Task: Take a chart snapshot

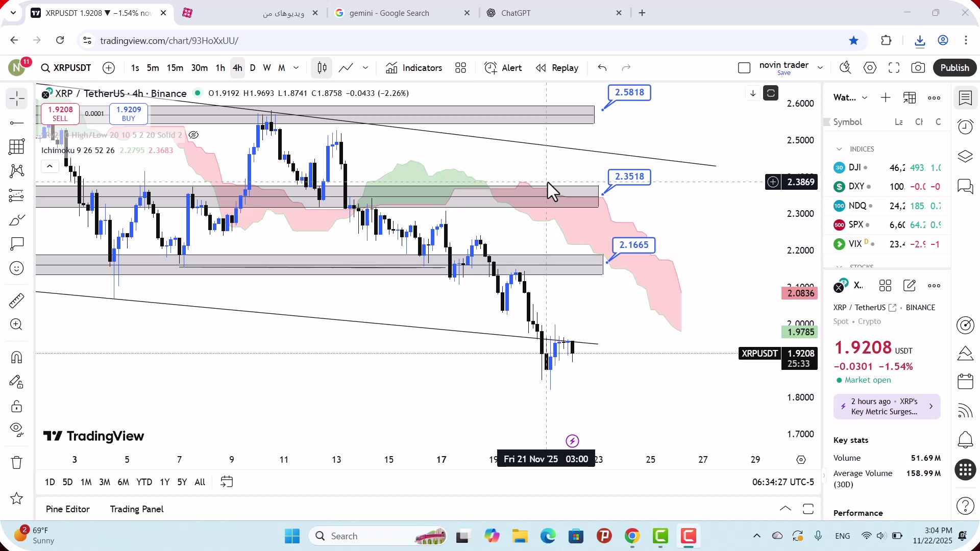Action: (x=918, y=68)
